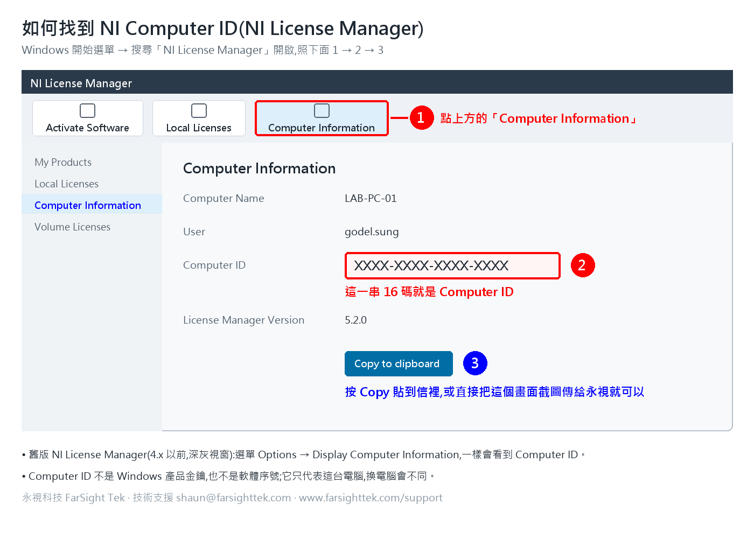This screenshot has height=560, width=754.
Task: Click the Local Licenses toolbar icon
Action: 199,110
